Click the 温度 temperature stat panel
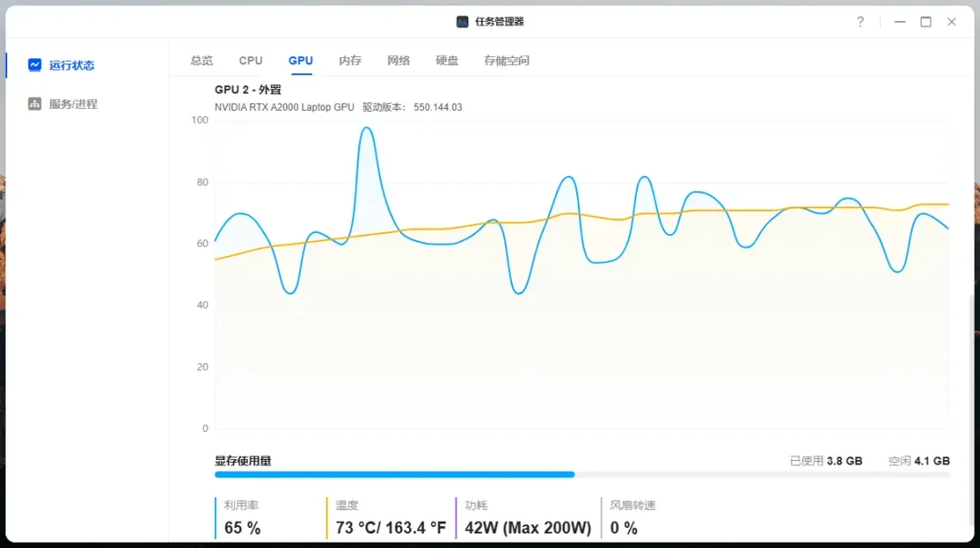980x548 pixels. click(x=390, y=517)
